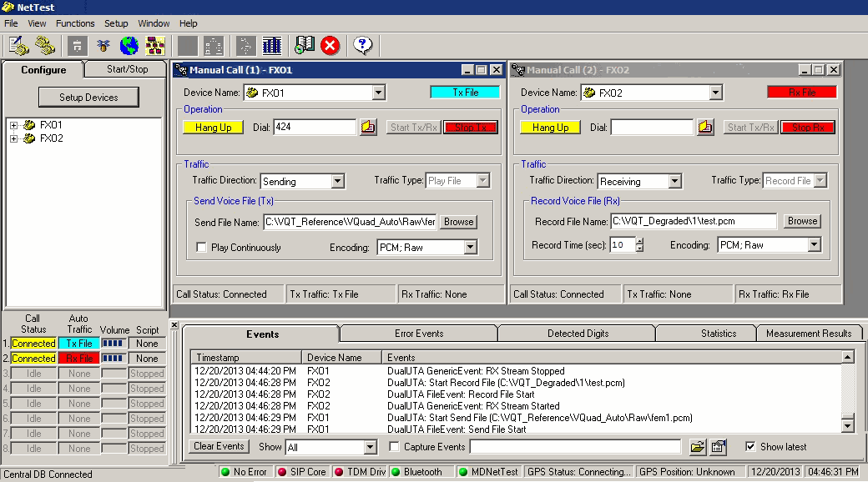Open the Encoding dropdown in Send Voice File

[470, 248]
